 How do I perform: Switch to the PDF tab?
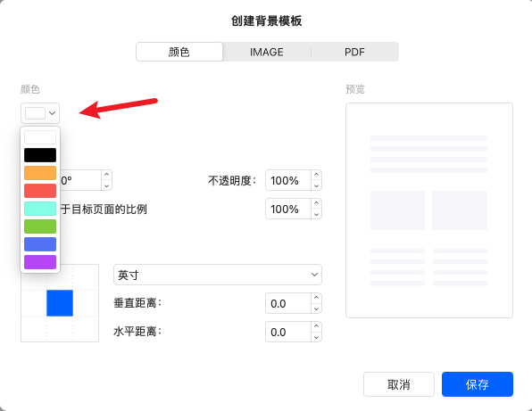tap(354, 52)
